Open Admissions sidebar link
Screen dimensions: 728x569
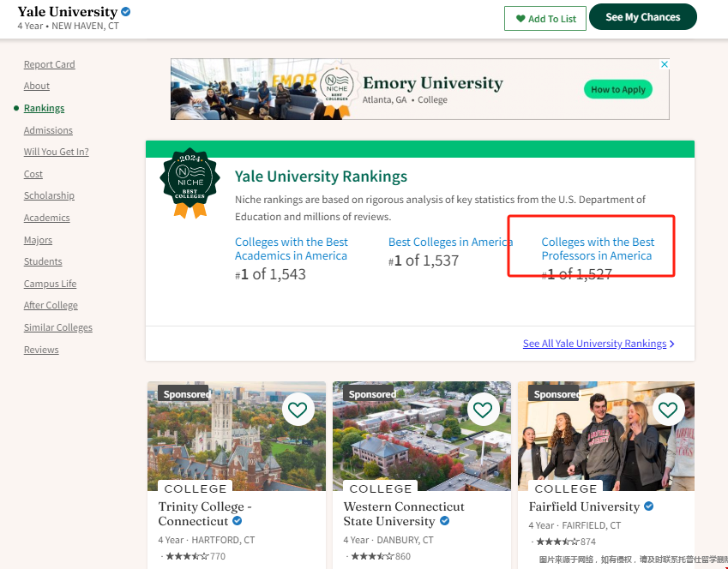48,130
